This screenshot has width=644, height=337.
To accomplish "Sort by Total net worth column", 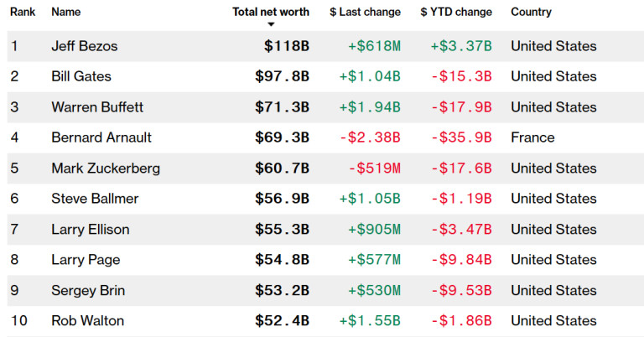I will 270,12.
